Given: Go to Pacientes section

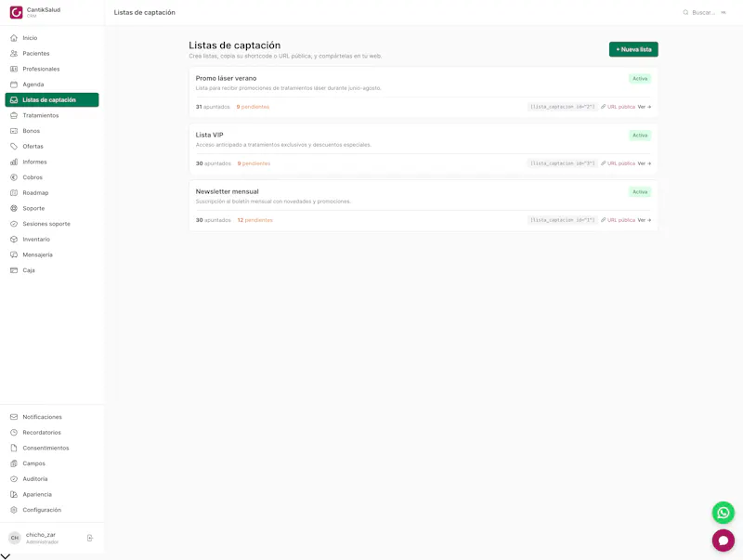Looking at the screenshot, I should [52, 54].
